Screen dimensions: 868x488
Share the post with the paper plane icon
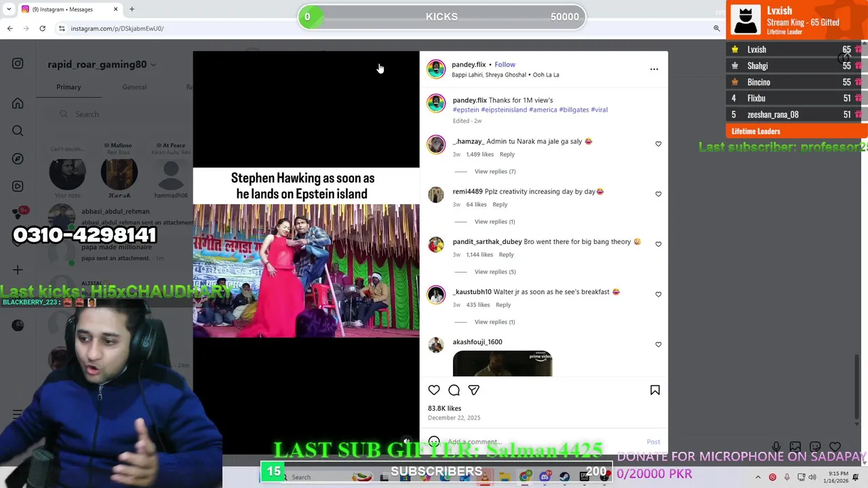[473, 390]
